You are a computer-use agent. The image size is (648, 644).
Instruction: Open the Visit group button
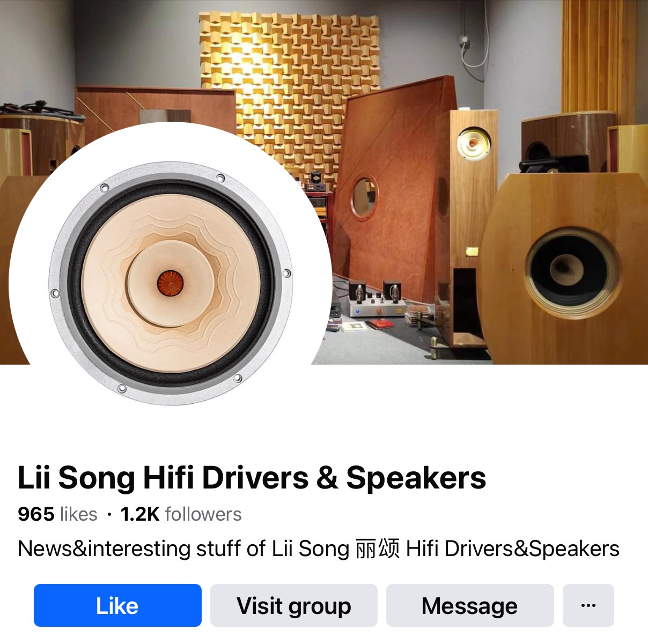[294, 605]
